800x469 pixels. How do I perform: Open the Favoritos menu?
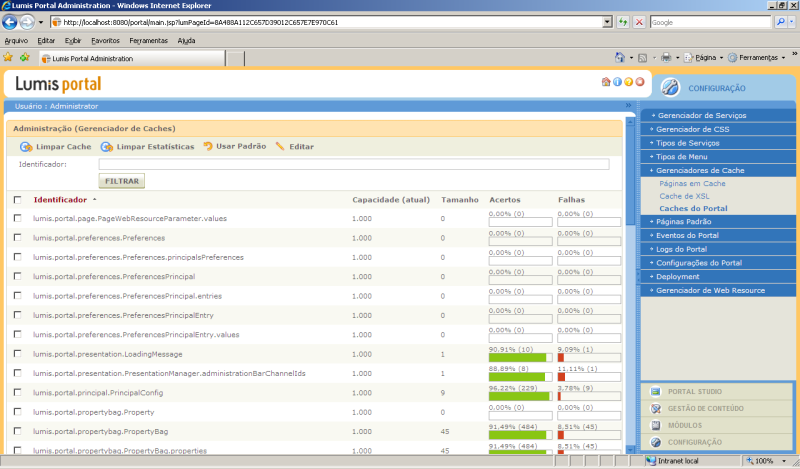click(x=105, y=40)
